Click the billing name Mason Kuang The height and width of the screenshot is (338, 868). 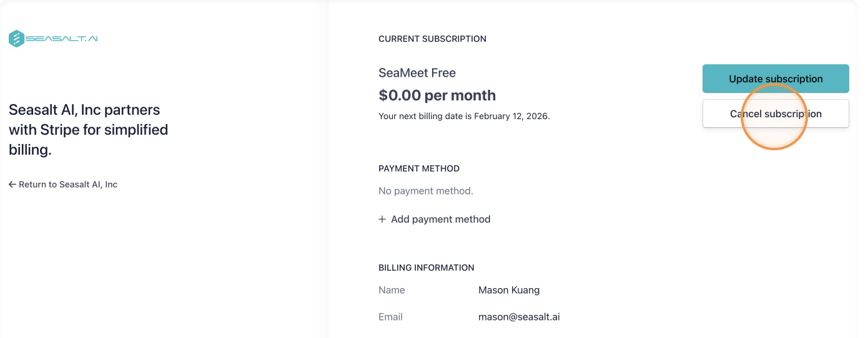509,290
